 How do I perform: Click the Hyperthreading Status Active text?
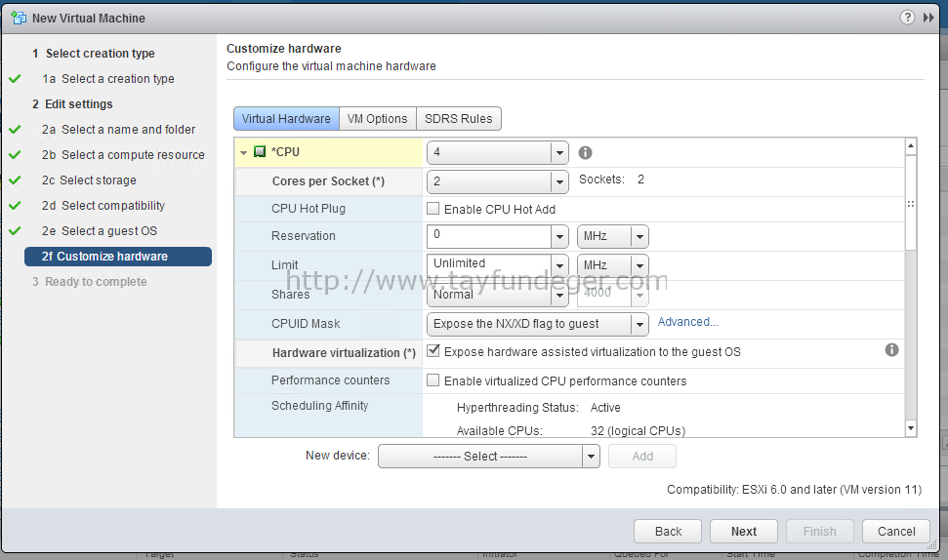(605, 407)
